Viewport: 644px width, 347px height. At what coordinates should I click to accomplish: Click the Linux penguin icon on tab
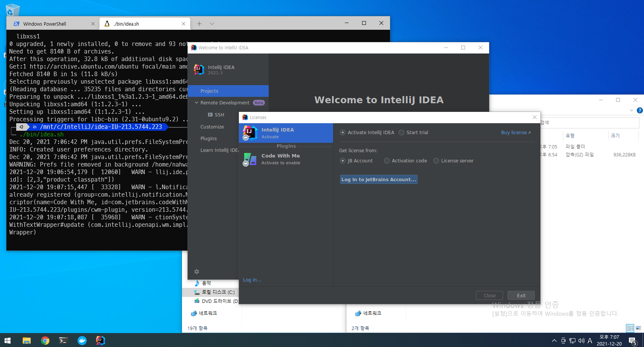pyautogui.click(x=107, y=24)
